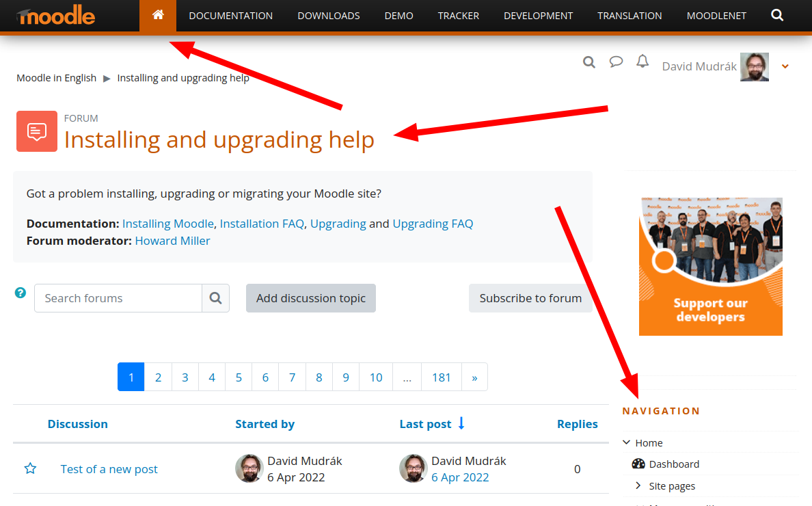Click the replies count 0
Viewport: 812px width, 506px height.
click(577, 468)
